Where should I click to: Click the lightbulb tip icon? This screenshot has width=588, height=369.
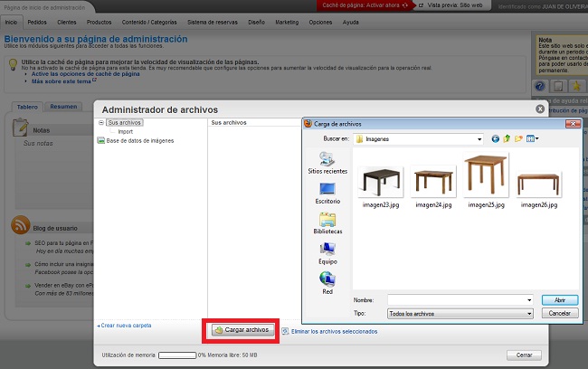click(13, 64)
